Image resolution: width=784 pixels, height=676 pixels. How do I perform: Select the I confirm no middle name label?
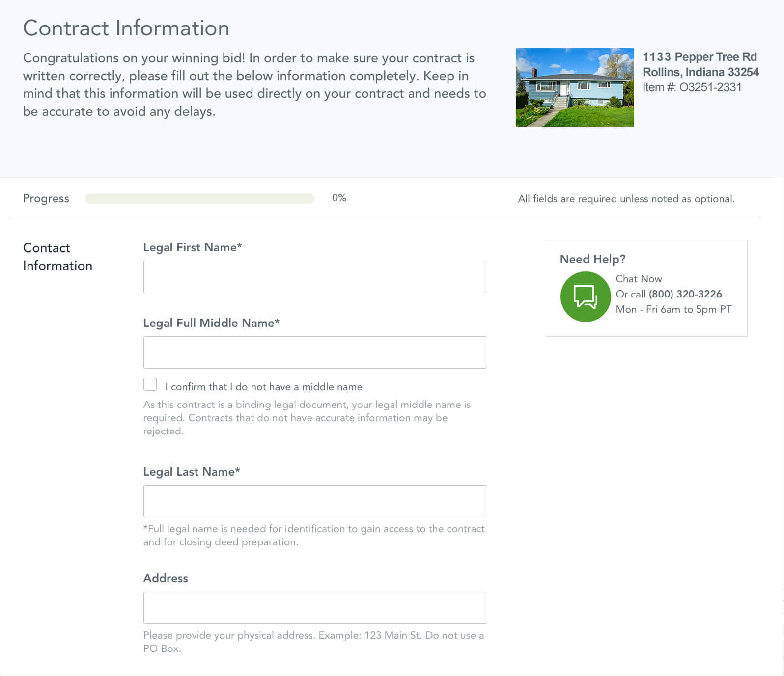coord(264,387)
